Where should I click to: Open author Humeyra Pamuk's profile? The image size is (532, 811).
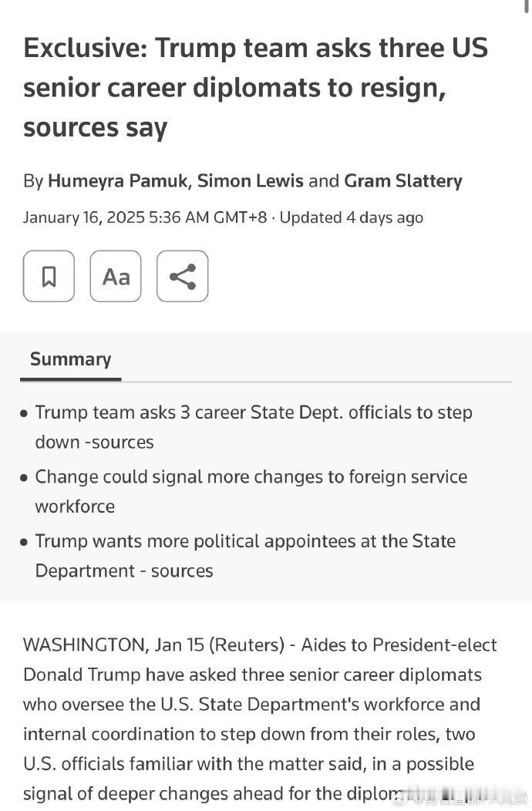(x=117, y=180)
